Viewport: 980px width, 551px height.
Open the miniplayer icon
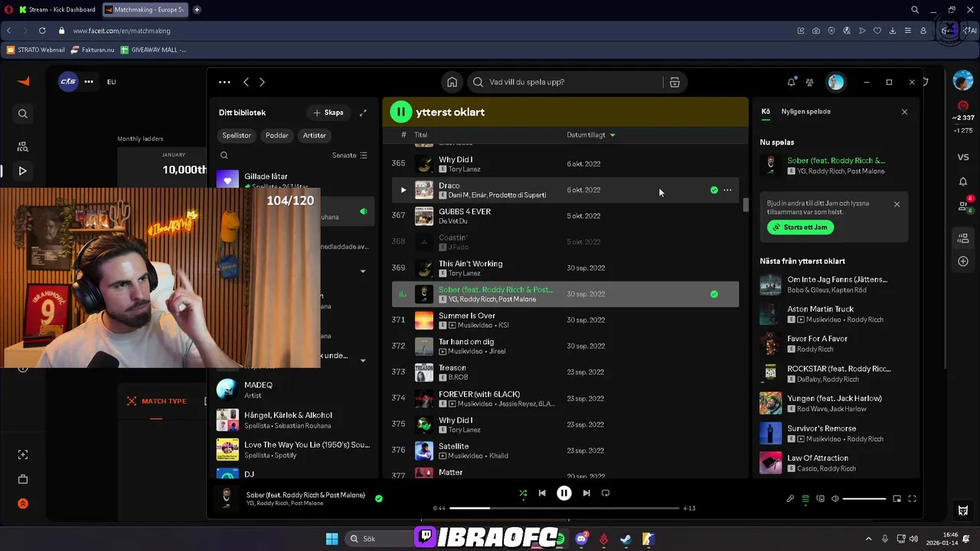click(897, 499)
